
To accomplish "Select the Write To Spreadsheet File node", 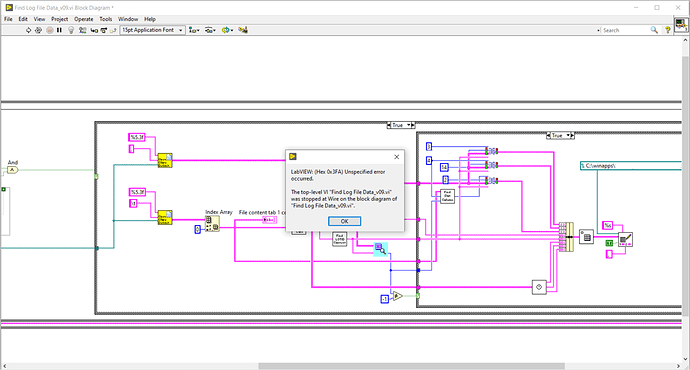I will [x=625, y=239].
